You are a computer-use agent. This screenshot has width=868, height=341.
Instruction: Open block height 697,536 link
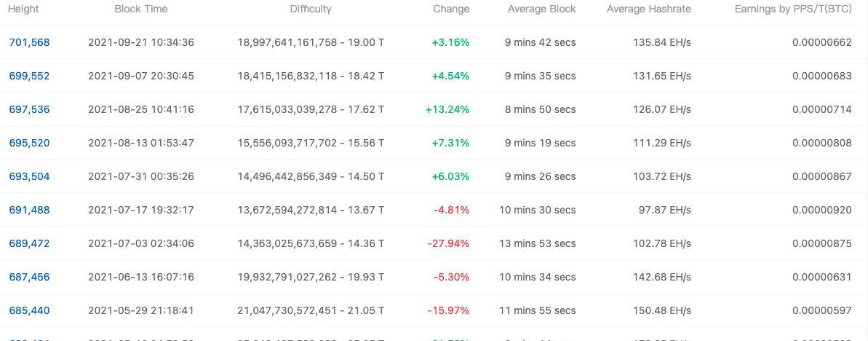pyautogui.click(x=29, y=109)
